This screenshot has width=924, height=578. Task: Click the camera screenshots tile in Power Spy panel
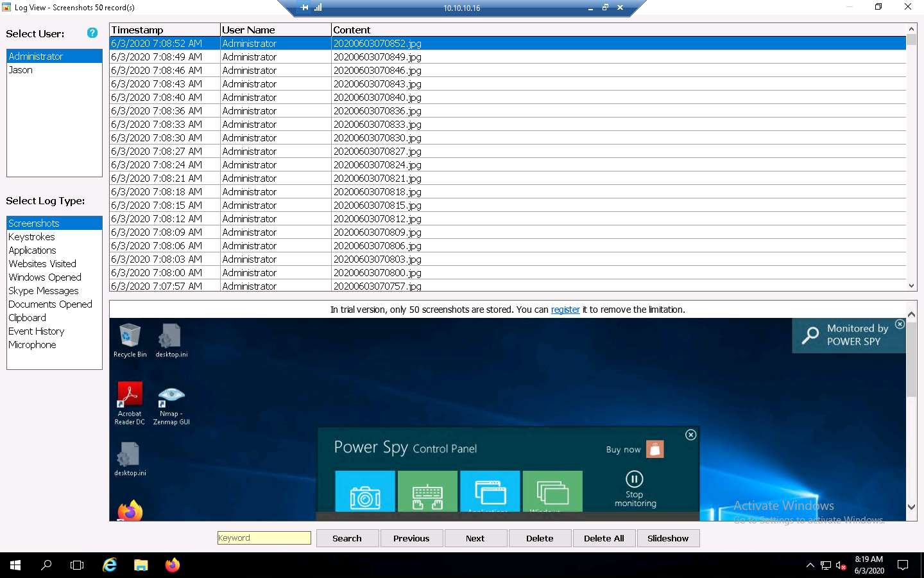coord(365,491)
